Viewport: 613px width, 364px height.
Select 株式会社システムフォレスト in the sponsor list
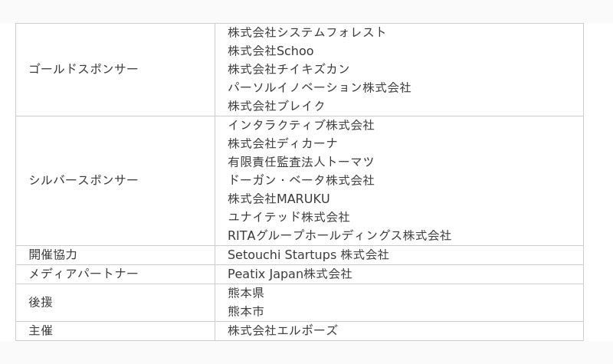306,32
